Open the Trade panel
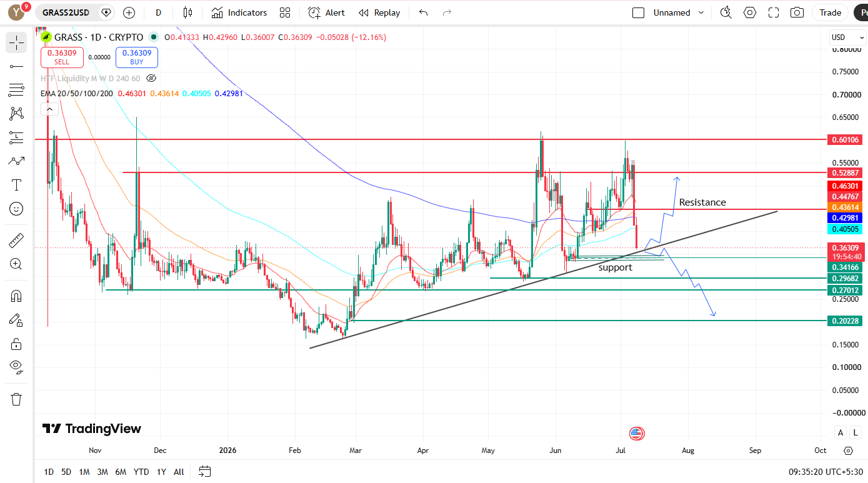 pos(831,12)
